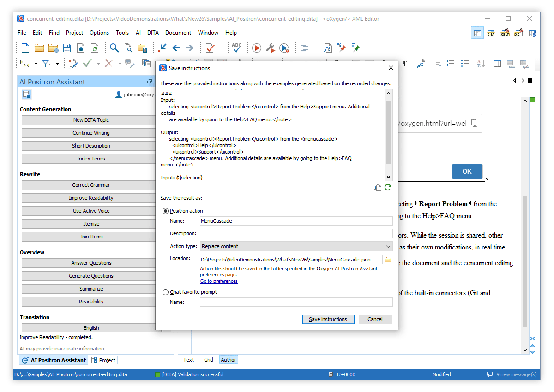Image resolution: width=554 pixels, height=392 pixels.
Task: Browse for location with the folder icon
Action: (x=388, y=260)
